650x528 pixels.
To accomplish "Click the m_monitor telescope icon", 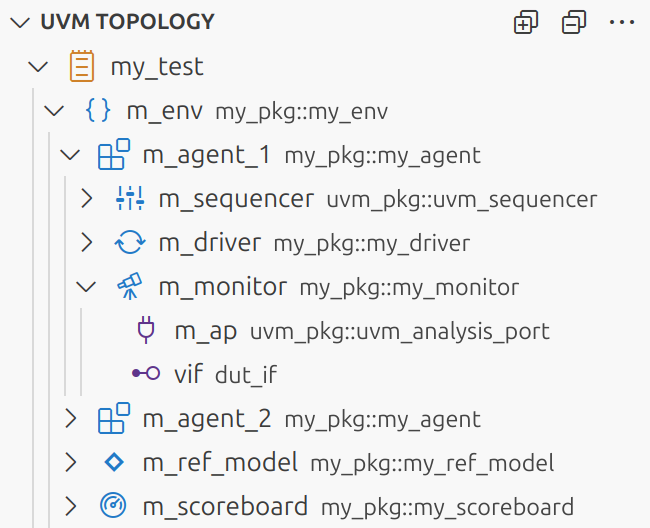I will click(x=130, y=287).
